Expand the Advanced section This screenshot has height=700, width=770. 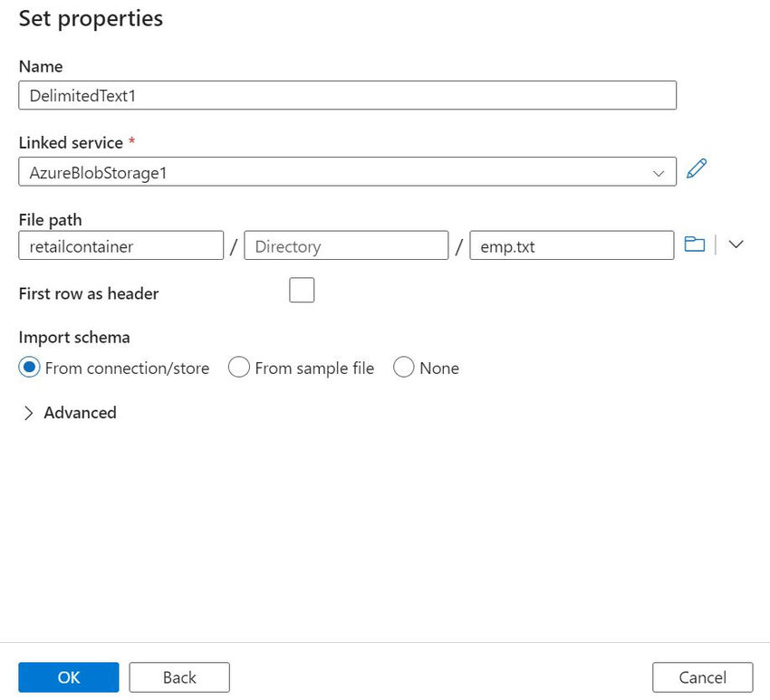click(69, 413)
